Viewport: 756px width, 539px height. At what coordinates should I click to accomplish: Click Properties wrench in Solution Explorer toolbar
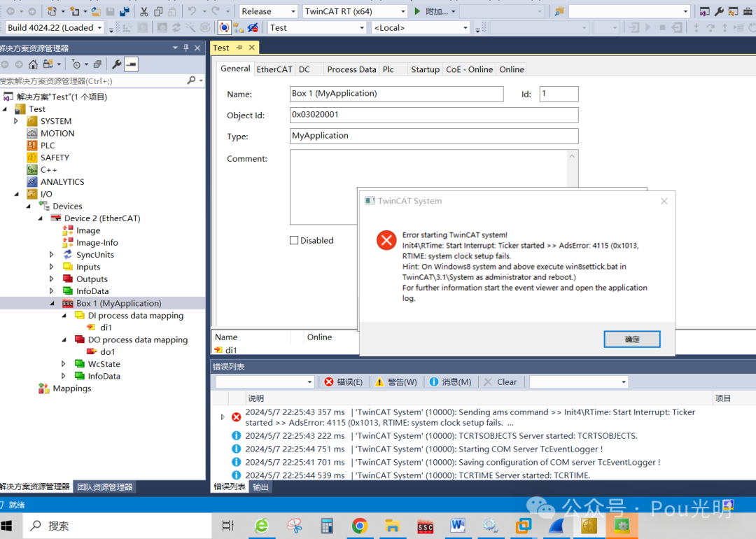116,64
